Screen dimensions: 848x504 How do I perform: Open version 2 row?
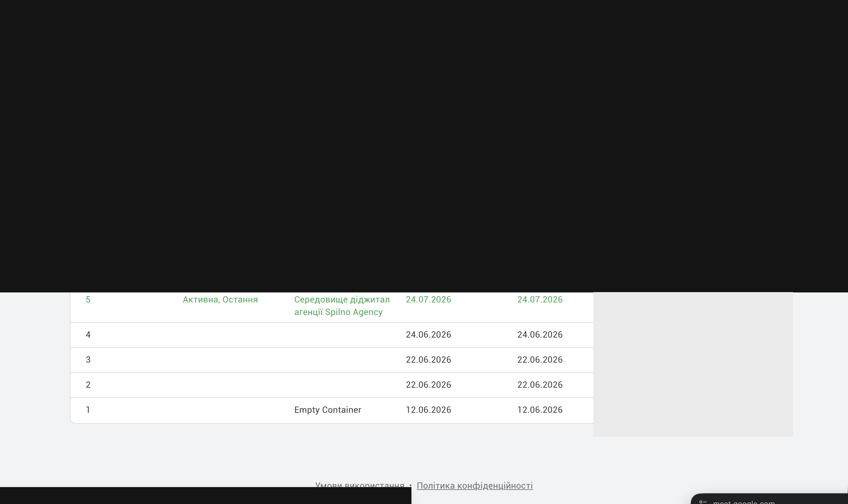pos(332,385)
